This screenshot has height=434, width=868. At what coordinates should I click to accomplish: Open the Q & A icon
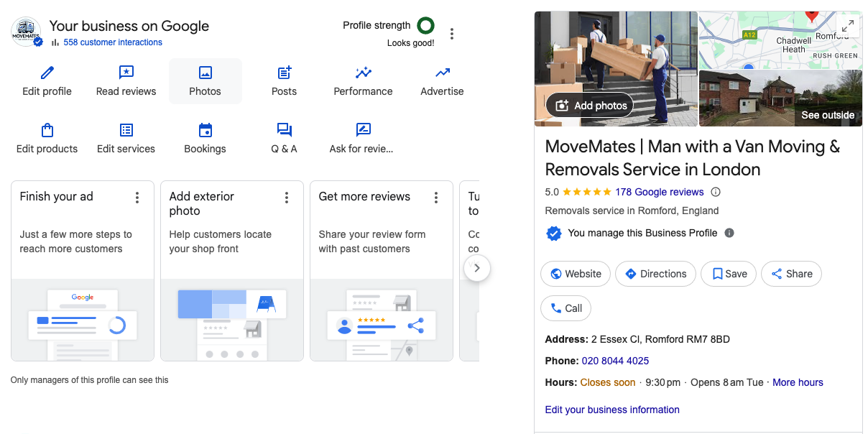point(284,130)
